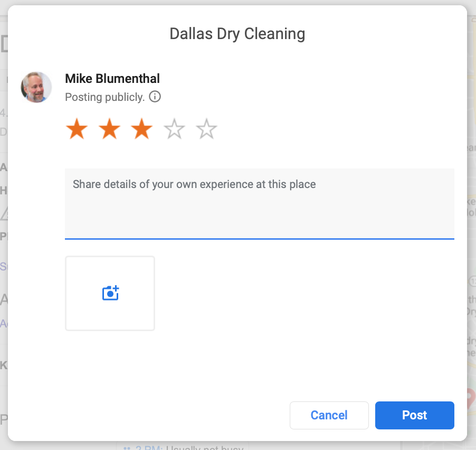476x450 pixels.
Task: Select the second star rating
Action: 109,129
